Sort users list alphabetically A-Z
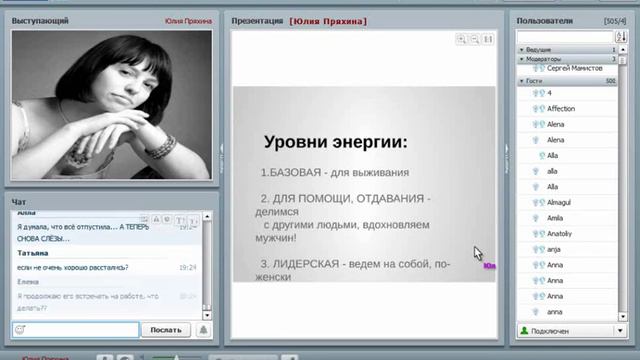The width and height of the screenshot is (640, 360). [621, 37]
